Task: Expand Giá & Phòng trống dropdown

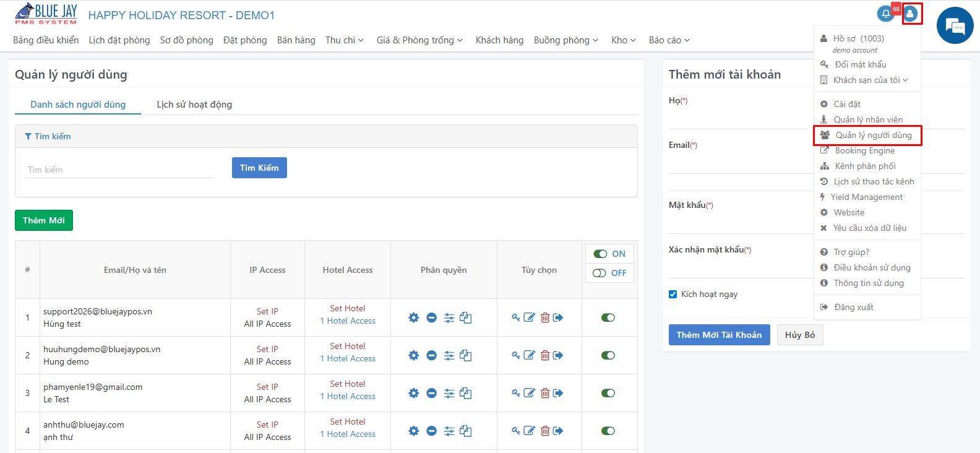Action: (419, 40)
